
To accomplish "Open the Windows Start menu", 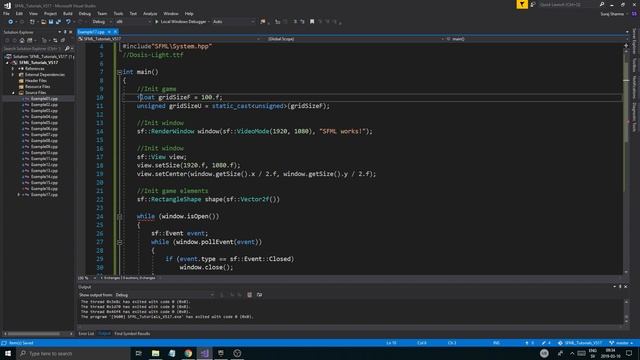I will 8,353.
